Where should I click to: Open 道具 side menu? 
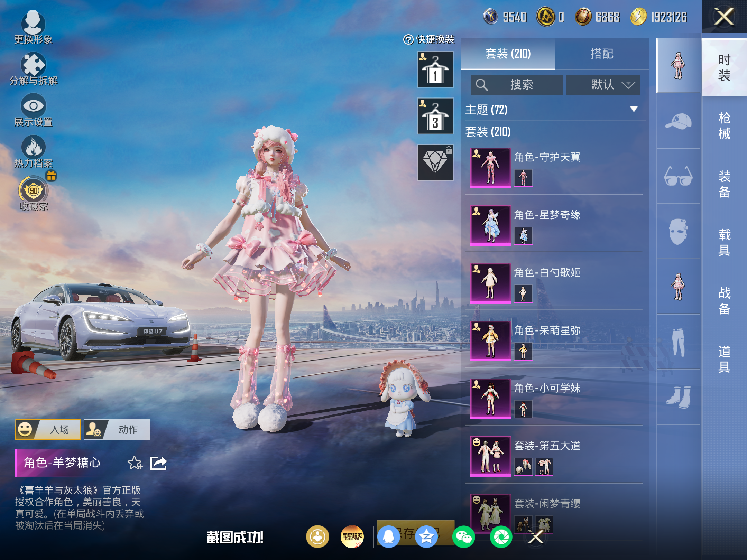click(724, 359)
